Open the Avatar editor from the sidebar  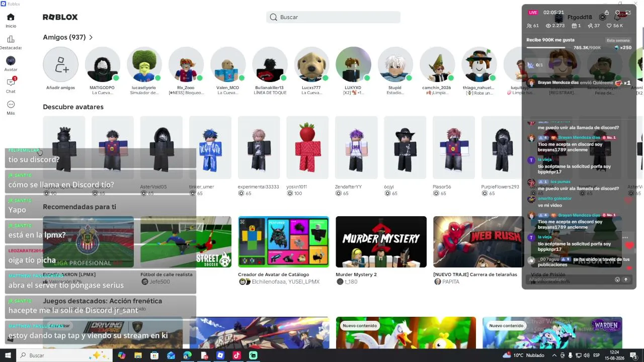[11, 64]
